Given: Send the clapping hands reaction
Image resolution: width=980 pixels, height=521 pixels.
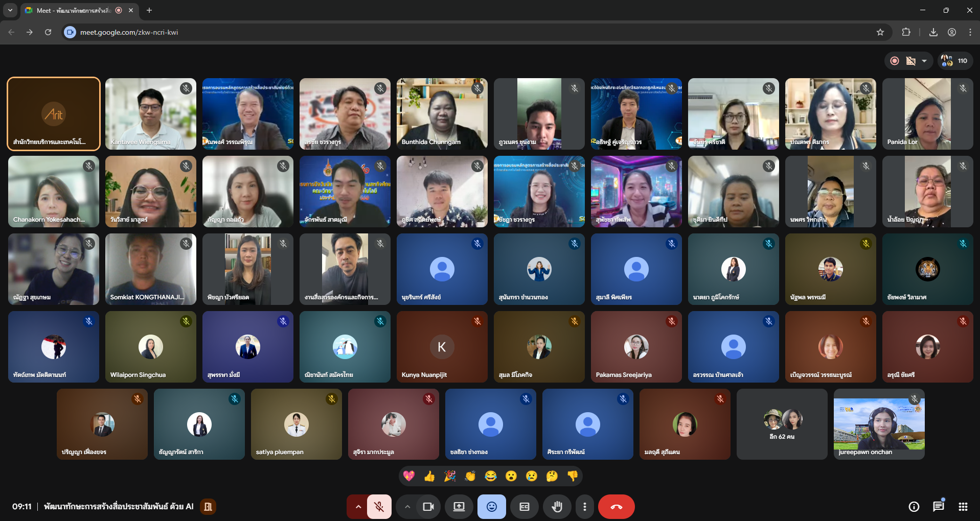Looking at the screenshot, I should click(x=470, y=476).
